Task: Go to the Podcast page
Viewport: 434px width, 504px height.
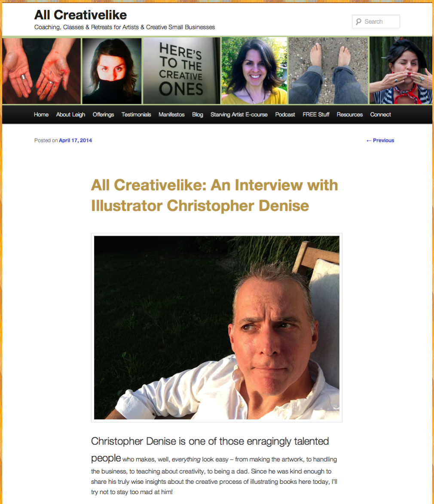Action: click(x=285, y=115)
